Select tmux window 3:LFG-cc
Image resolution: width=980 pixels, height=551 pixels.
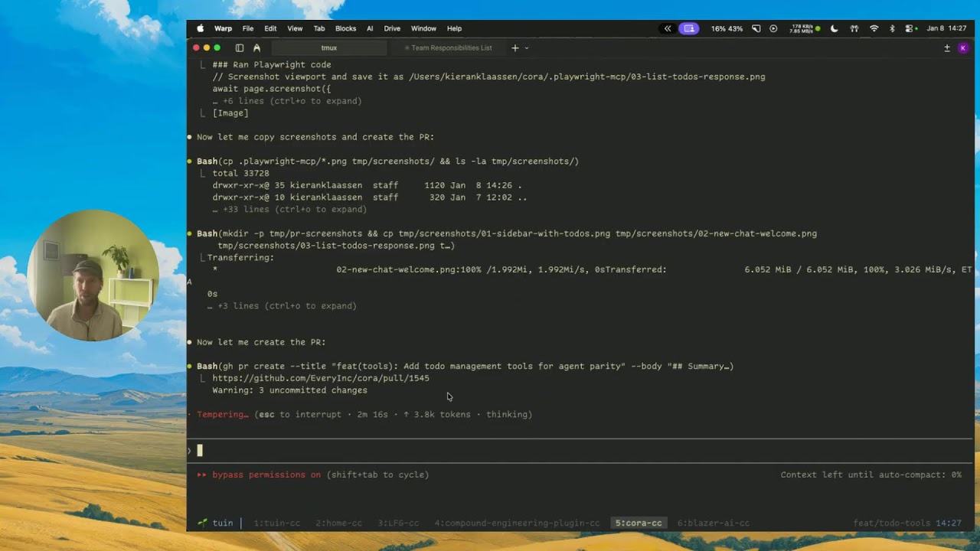(x=398, y=523)
